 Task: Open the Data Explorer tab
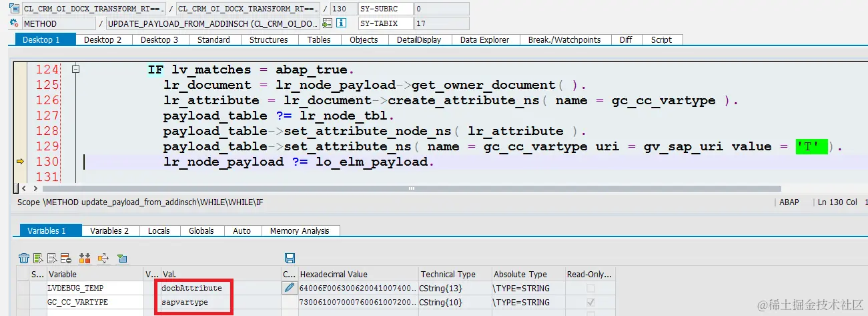(485, 40)
